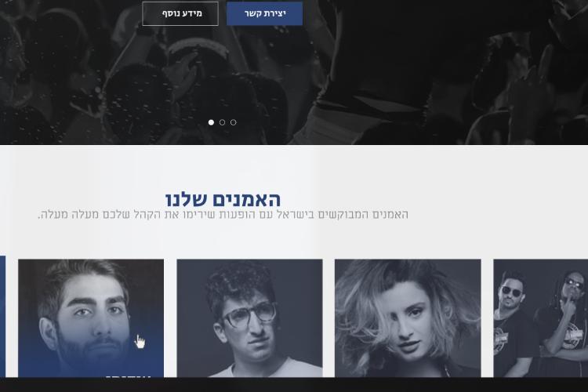This screenshot has height=392, width=588.
Task: Select the first filled carousel dot
Action: [x=211, y=122]
